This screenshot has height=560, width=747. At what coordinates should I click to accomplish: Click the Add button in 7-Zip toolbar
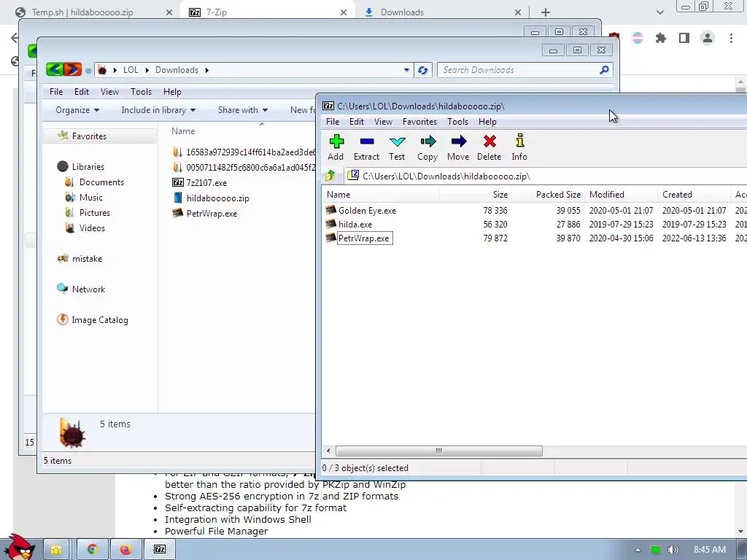coord(336,147)
